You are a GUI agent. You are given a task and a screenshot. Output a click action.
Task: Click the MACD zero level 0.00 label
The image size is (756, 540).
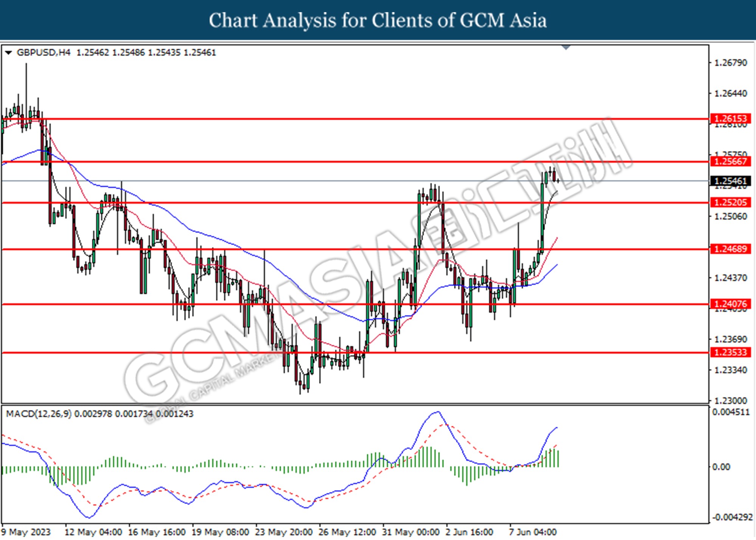pos(721,467)
